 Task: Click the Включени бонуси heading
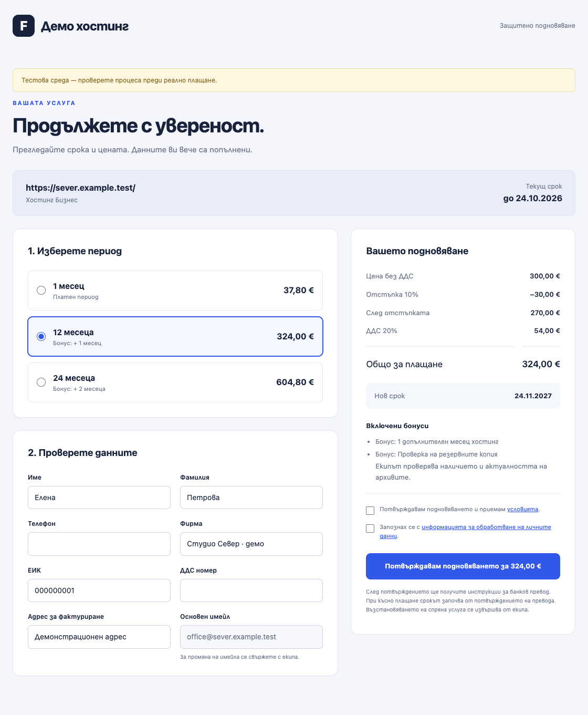(x=397, y=426)
